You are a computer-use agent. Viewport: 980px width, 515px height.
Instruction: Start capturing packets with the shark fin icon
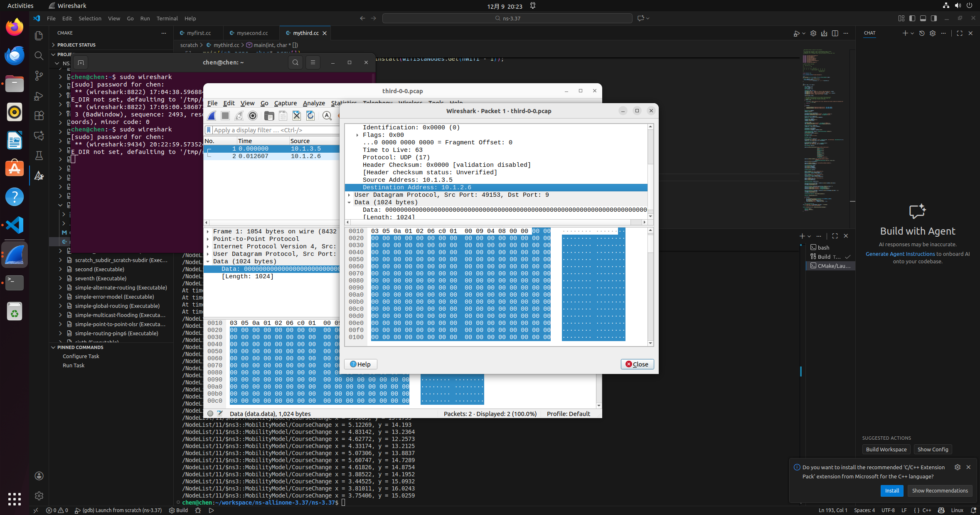click(212, 116)
